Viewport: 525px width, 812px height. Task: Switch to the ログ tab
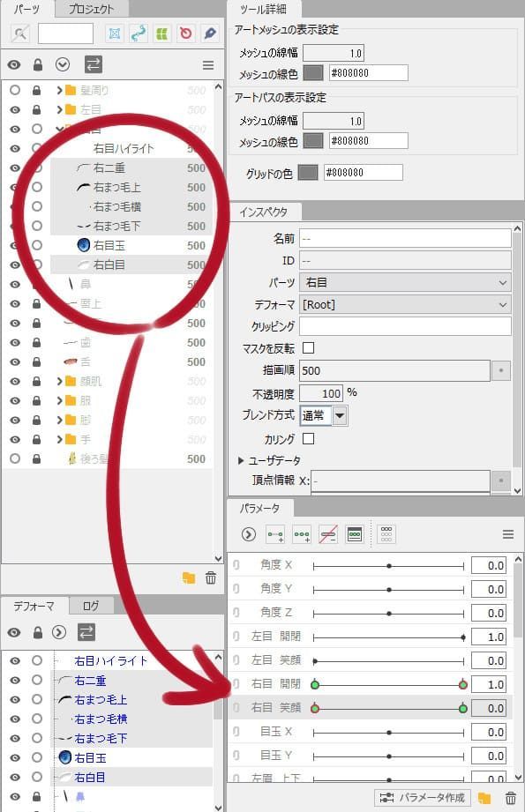(x=91, y=605)
